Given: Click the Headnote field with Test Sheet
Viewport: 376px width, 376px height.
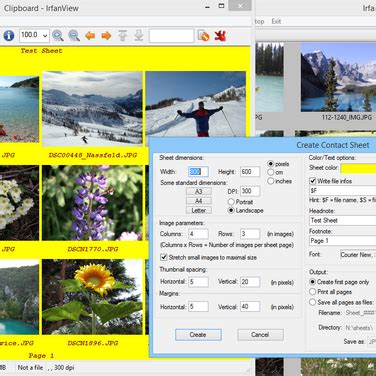Looking at the screenshot, I should pyautogui.click(x=343, y=220).
